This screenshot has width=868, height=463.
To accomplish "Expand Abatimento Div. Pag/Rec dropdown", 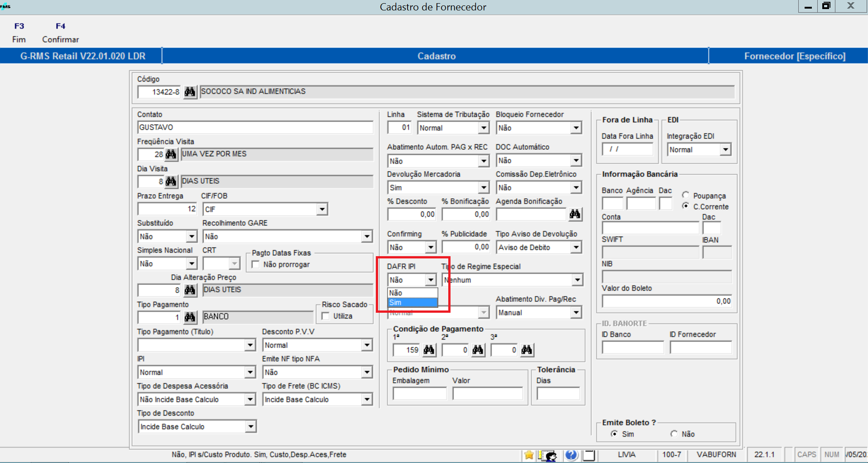I will [576, 312].
